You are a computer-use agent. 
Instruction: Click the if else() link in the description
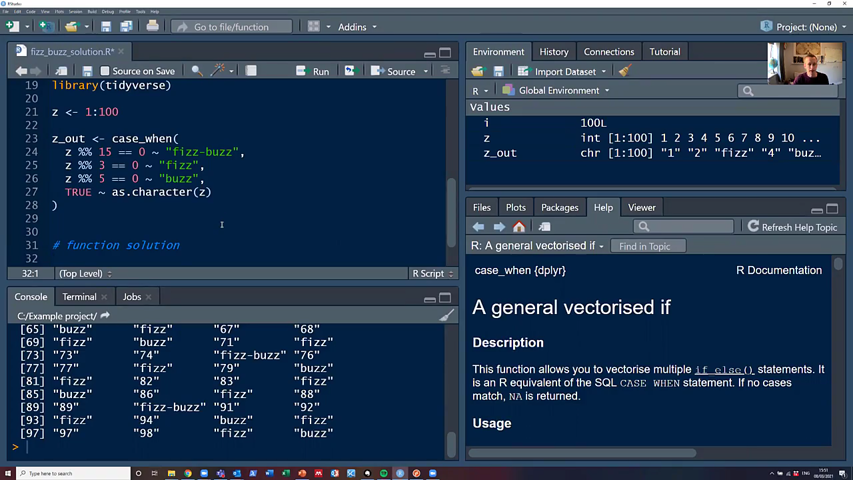[724, 370]
